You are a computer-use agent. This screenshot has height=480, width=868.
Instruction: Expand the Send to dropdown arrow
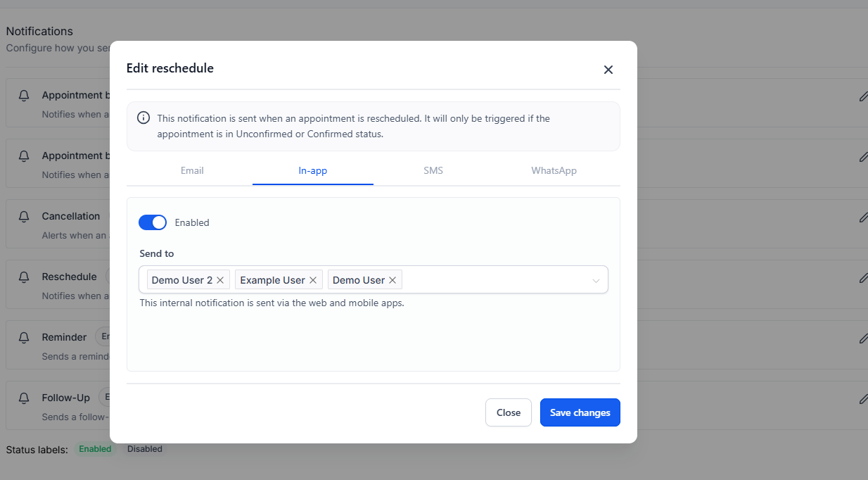click(596, 280)
